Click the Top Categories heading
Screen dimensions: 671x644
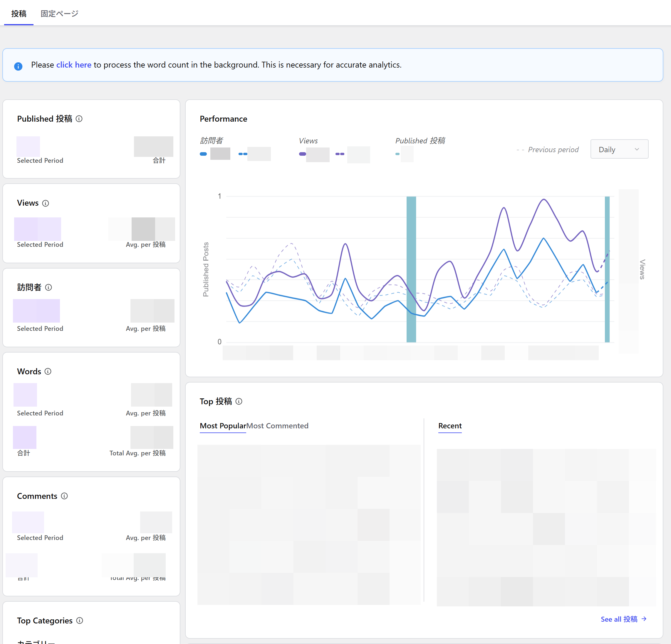(44, 621)
